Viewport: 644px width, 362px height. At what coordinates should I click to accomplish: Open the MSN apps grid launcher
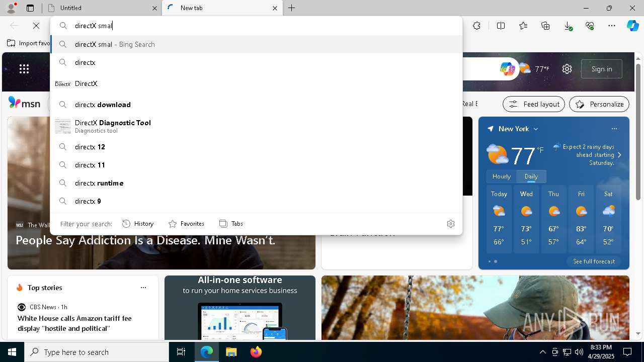pos(24,69)
